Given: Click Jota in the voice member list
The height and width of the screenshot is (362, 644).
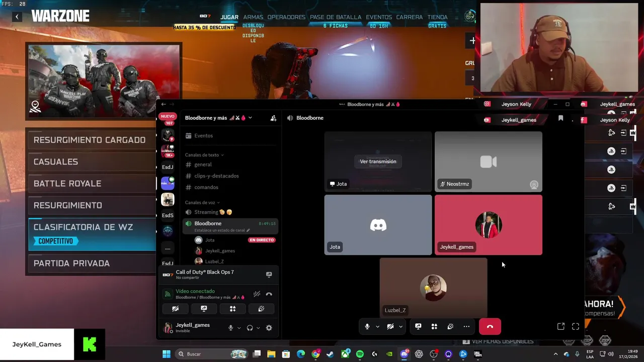Looking at the screenshot, I should click(x=210, y=240).
